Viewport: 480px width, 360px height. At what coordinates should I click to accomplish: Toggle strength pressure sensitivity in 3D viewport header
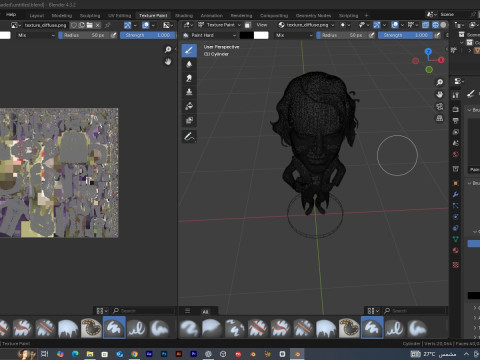coord(437,35)
